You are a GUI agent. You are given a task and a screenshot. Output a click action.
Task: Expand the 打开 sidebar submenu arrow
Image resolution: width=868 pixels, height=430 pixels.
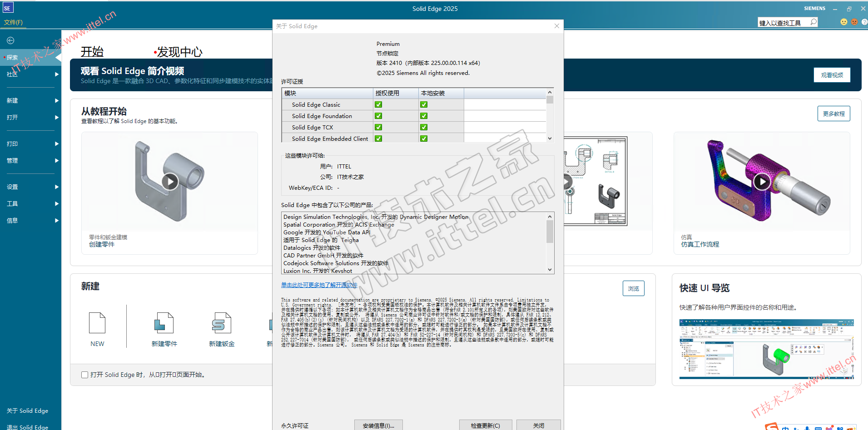57,117
